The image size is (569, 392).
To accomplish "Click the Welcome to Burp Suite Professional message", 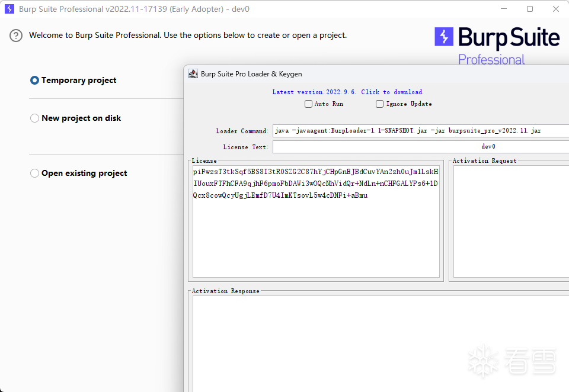I will click(x=188, y=35).
